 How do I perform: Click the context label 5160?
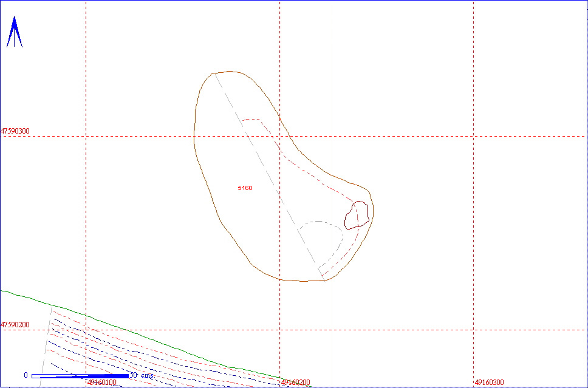245,188
